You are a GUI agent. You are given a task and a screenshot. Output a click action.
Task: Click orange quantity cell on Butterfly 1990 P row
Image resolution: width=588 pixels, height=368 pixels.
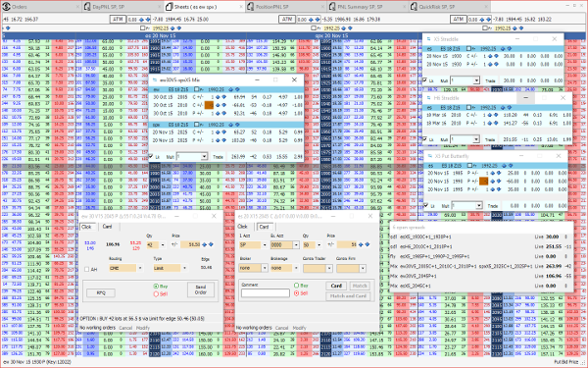coord(484,182)
